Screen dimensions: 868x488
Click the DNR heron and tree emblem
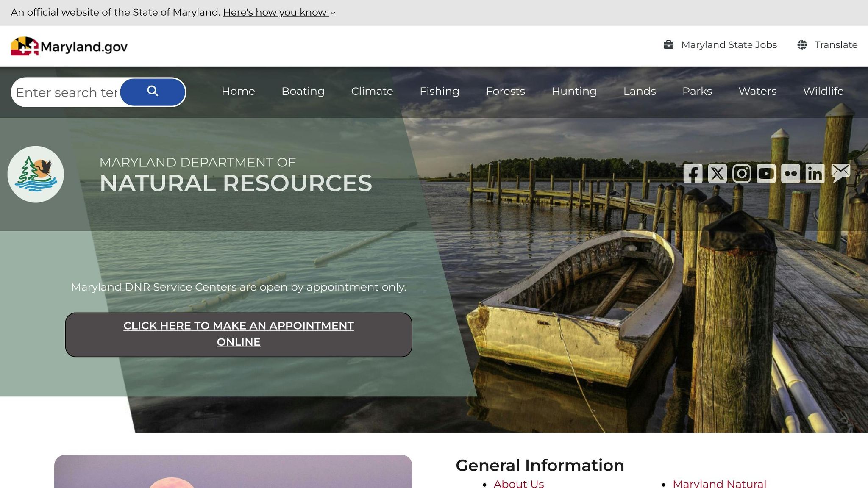point(36,174)
